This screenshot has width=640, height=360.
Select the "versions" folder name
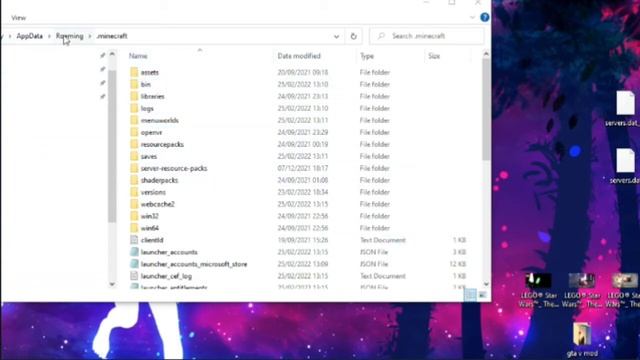[153, 192]
